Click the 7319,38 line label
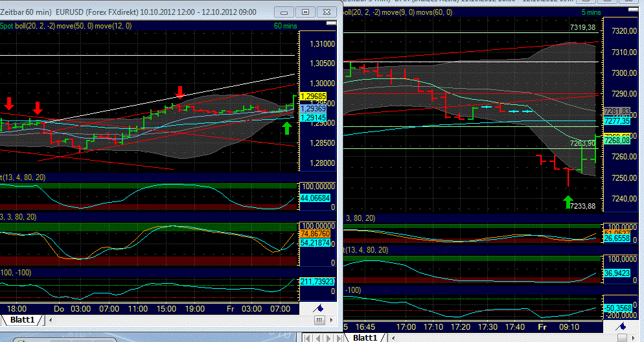644x342 pixels. tap(583, 27)
